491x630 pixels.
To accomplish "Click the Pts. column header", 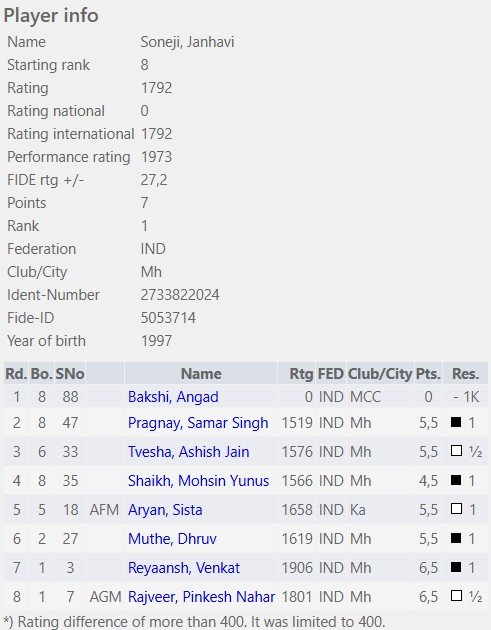I will click(x=428, y=374).
